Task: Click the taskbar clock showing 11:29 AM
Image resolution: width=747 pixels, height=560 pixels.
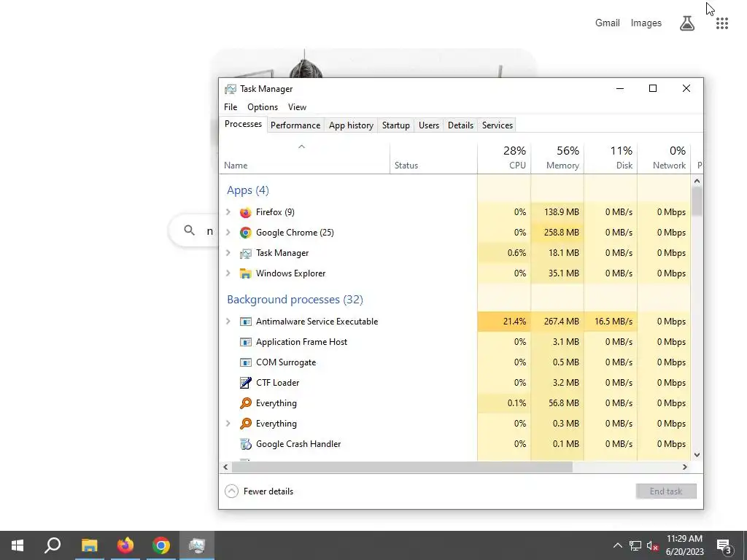Action: [x=684, y=545]
